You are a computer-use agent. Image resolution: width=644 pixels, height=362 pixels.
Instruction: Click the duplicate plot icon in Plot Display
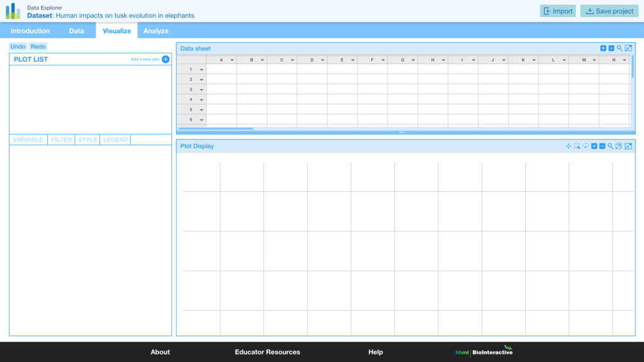(x=619, y=145)
